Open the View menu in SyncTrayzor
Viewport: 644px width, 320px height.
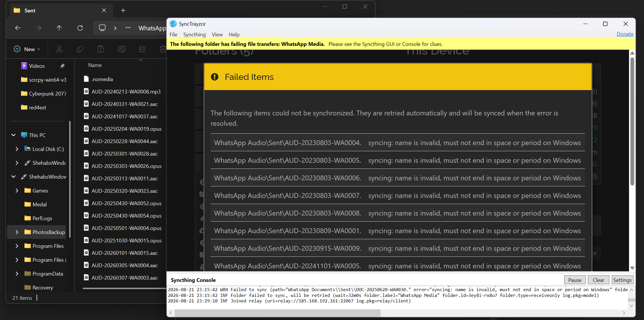(217, 34)
